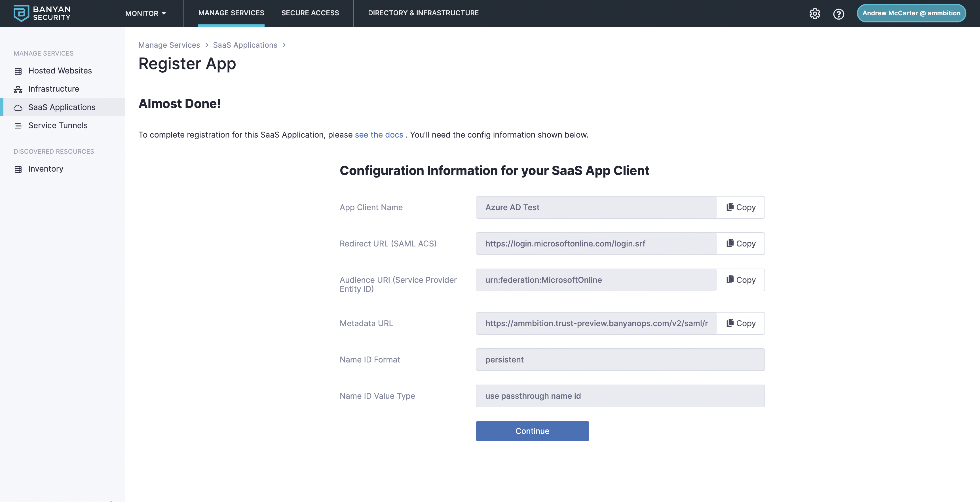Go to SaaS Applications breadcrumb link
This screenshot has height=502, width=980.
(x=245, y=45)
